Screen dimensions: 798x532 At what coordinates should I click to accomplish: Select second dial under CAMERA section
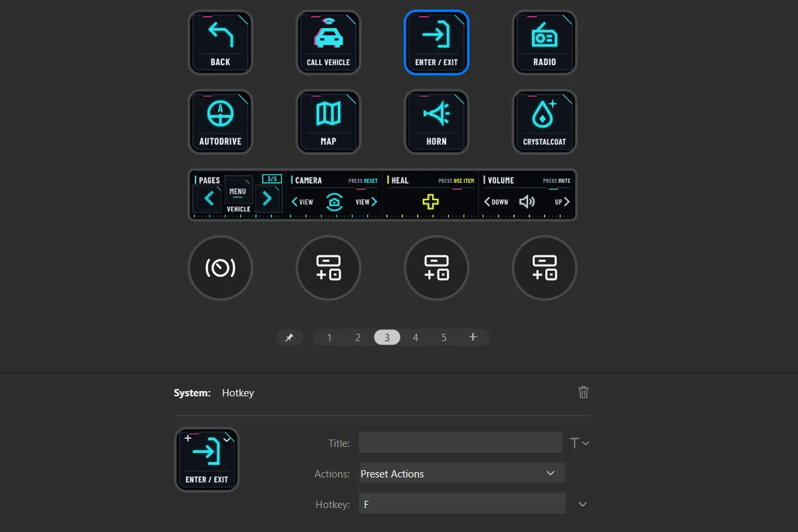[329, 268]
